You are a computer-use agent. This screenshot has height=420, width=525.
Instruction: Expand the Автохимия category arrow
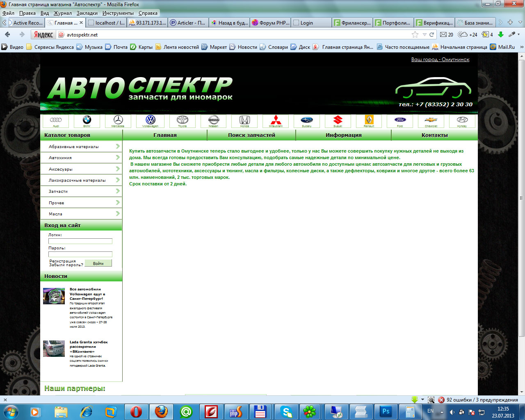tap(118, 157)
